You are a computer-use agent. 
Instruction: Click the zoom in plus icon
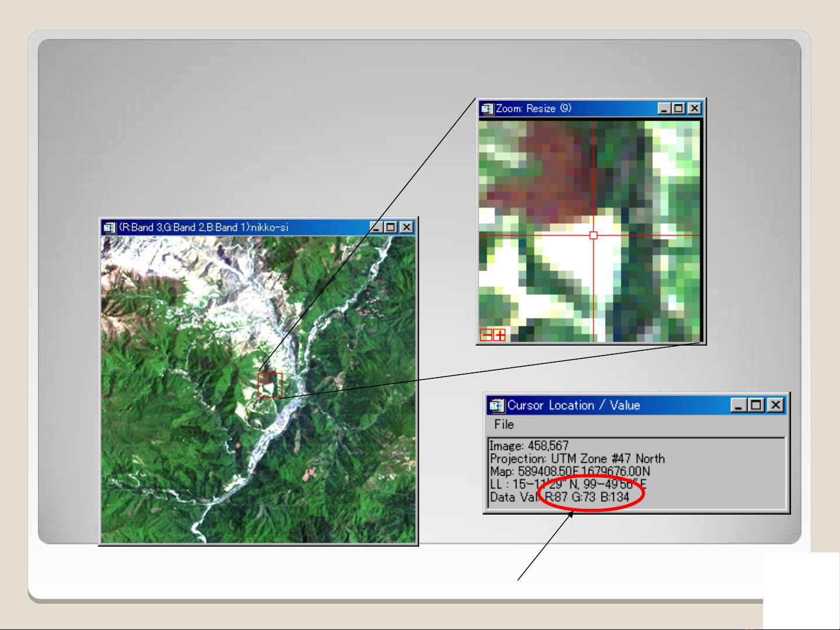[x=500, y=335]
